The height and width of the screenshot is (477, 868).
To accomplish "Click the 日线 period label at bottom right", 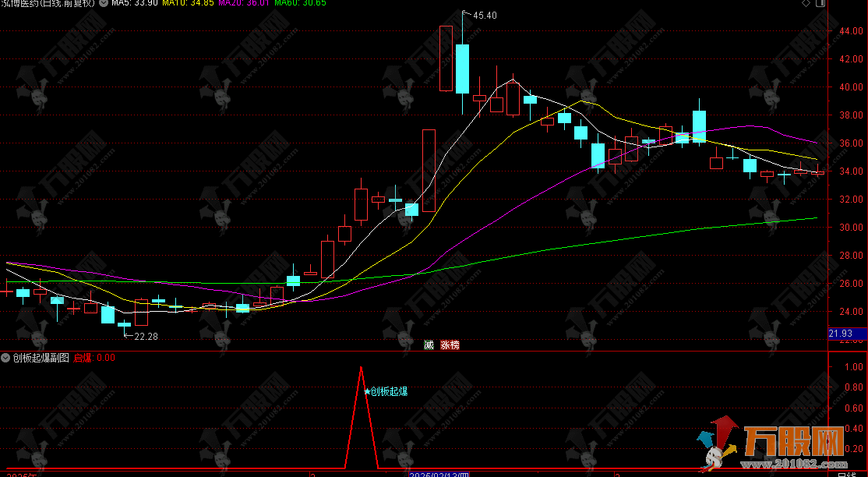I will tap(846, 473).
